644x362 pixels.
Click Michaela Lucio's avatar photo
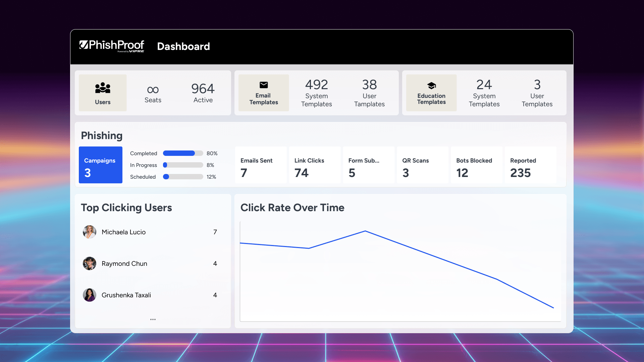click(x=90, y=232)
